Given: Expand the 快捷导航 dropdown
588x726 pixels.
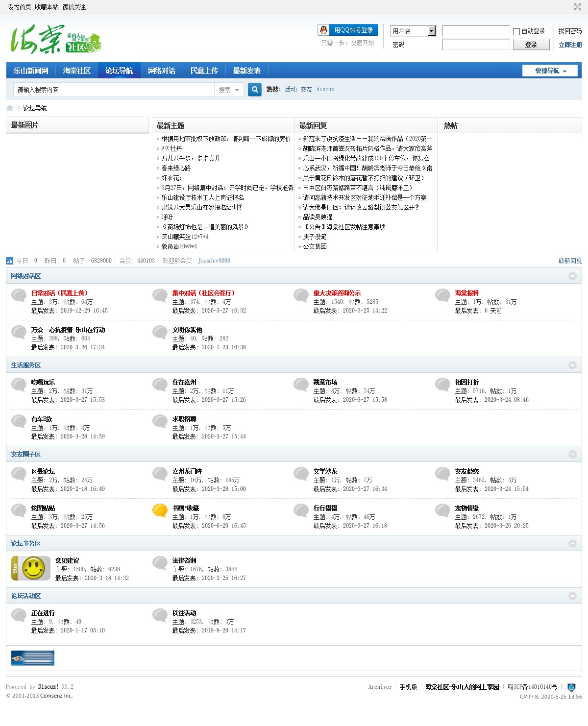Looking at the screenshot, I should tap(550, 71).
